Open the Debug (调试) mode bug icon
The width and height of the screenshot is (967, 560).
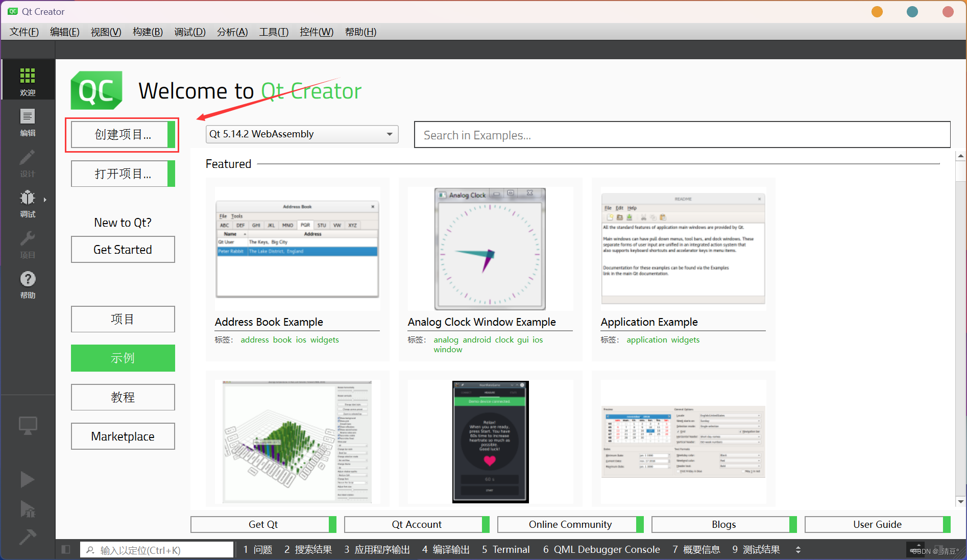(28, 198)
